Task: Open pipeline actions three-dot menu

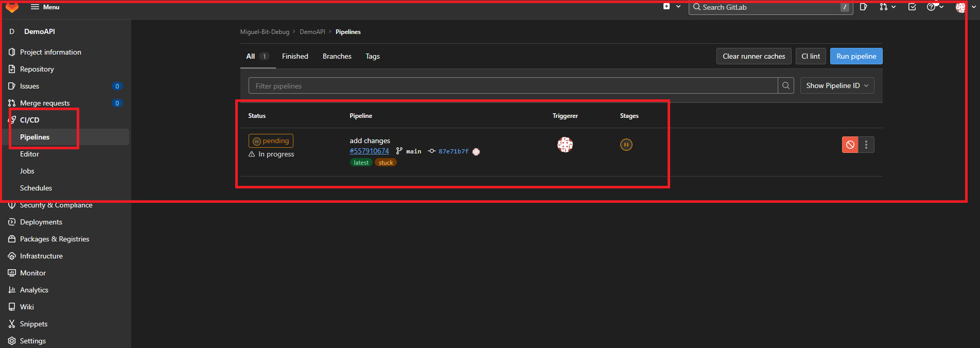Action: pos(866,145)
